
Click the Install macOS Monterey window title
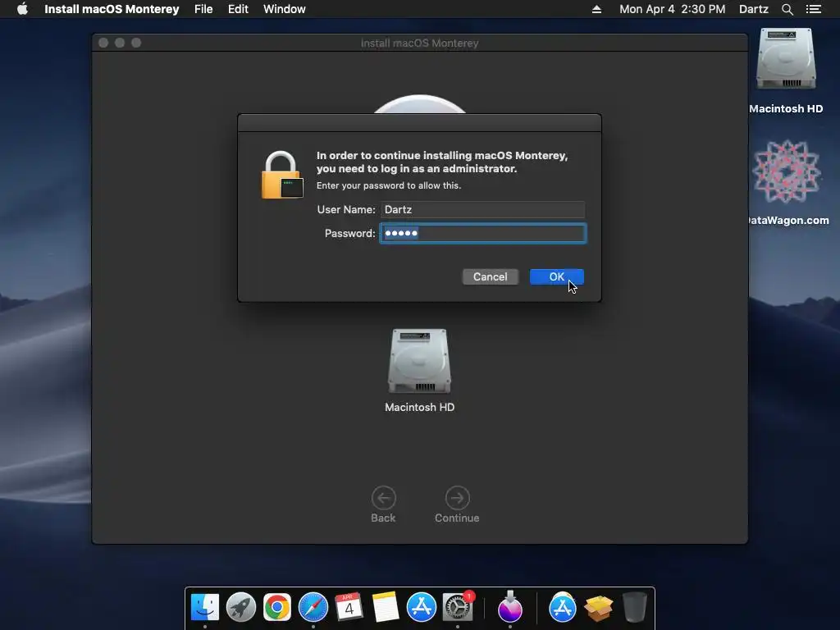point(419,43)
